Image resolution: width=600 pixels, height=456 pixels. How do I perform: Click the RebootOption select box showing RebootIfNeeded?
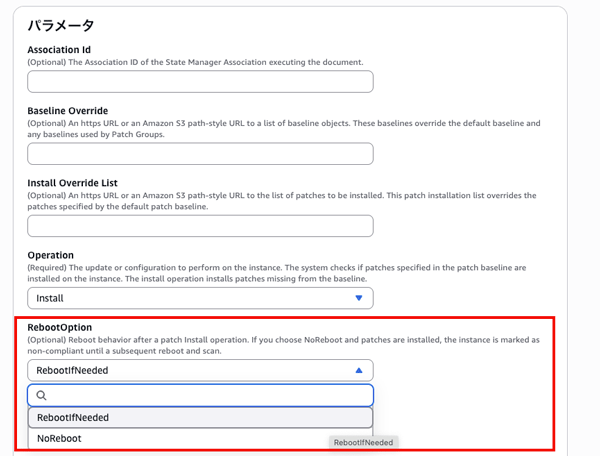200,370
